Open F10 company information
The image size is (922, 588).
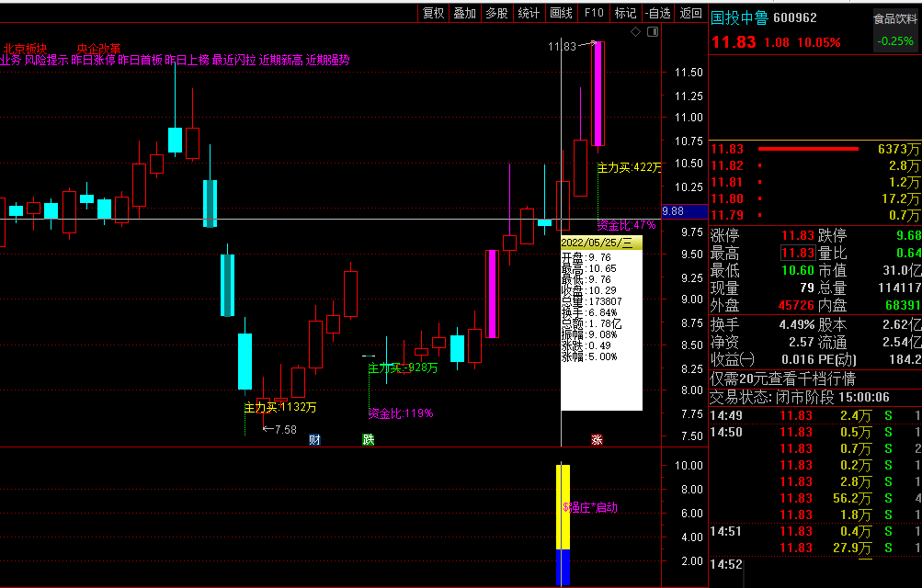(593, 13)
